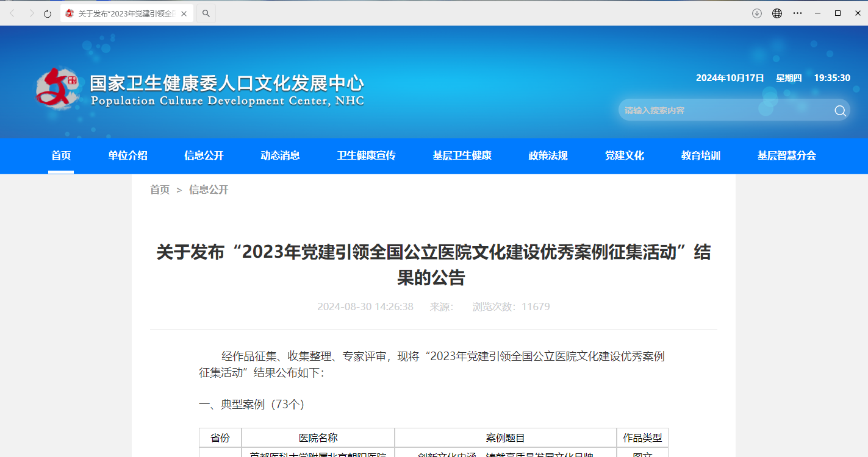Image resolution: width=868 pixels, height=457 pixels.
Task: Click the 信息公开 breadcrumb link
Action: tap(209, 190)
